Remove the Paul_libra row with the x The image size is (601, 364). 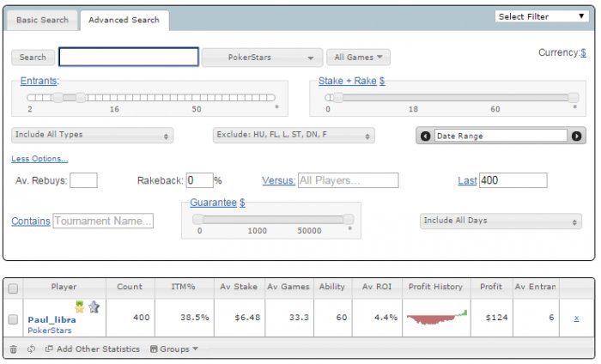(x=575, y=318)
